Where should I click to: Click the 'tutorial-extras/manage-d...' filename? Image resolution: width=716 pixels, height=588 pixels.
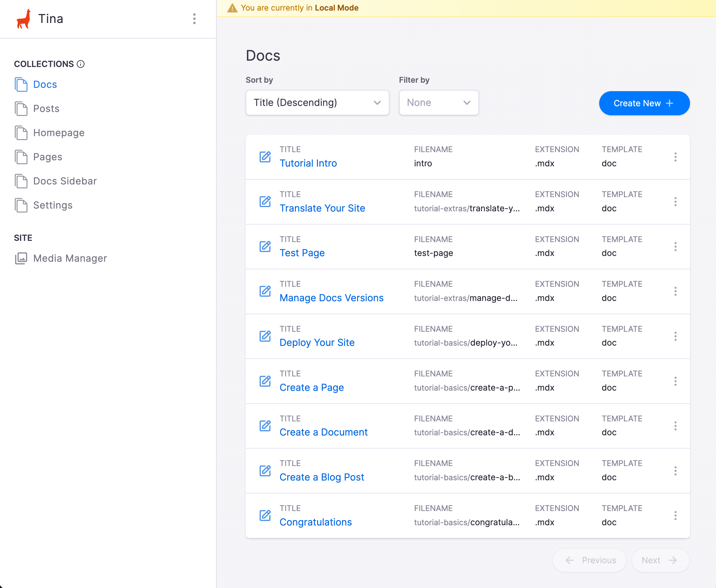coord(466,298)
